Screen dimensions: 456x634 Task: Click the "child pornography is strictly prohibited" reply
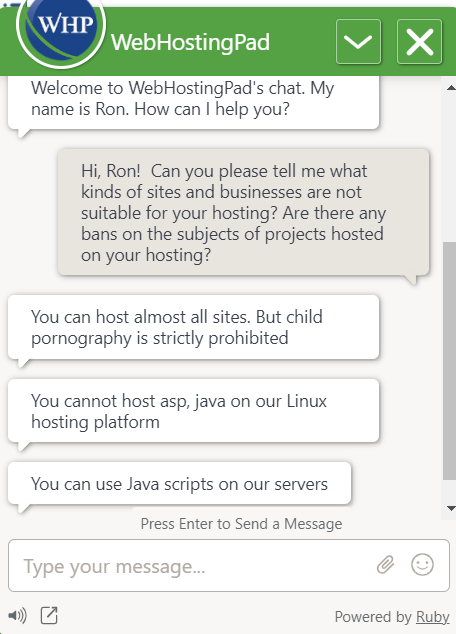click(x=193, y=327)
